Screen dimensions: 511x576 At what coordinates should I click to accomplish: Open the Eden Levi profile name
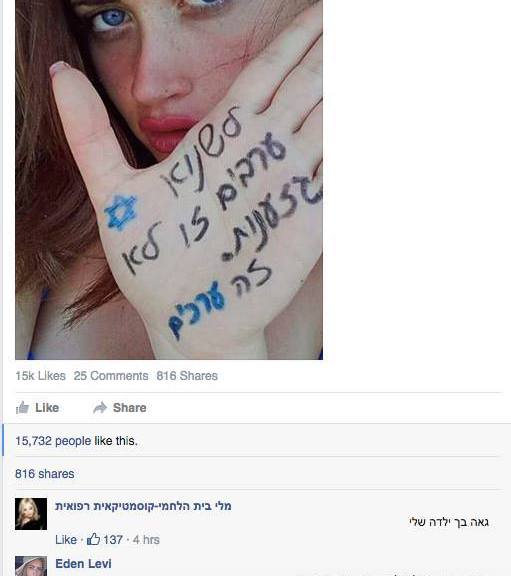click(x=83, y=564)
